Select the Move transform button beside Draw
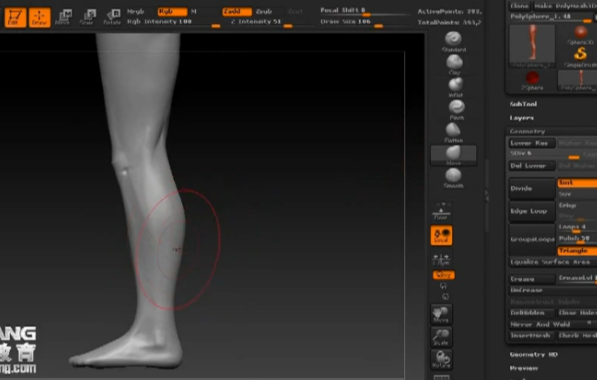Viewport: 597px width, 380px height. click(x=64, y=17)
